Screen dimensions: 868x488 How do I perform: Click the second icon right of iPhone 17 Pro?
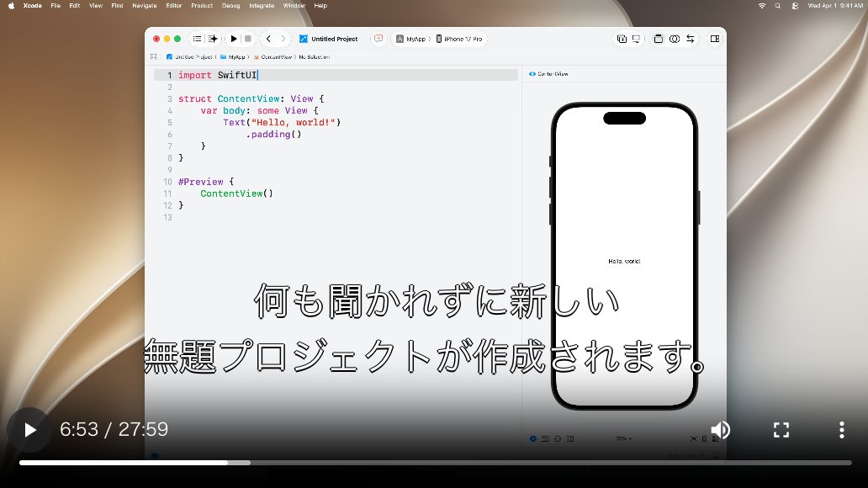636,39
